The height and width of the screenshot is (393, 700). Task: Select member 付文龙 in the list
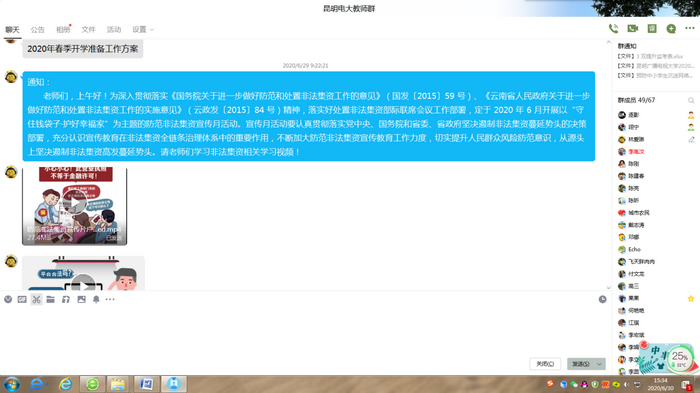tap(631, 274)
